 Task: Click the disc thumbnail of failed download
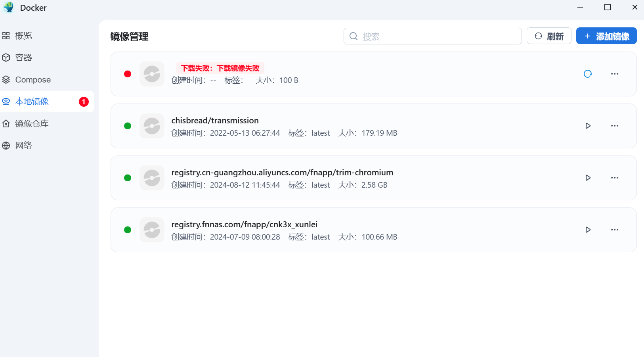click(152, 74)
